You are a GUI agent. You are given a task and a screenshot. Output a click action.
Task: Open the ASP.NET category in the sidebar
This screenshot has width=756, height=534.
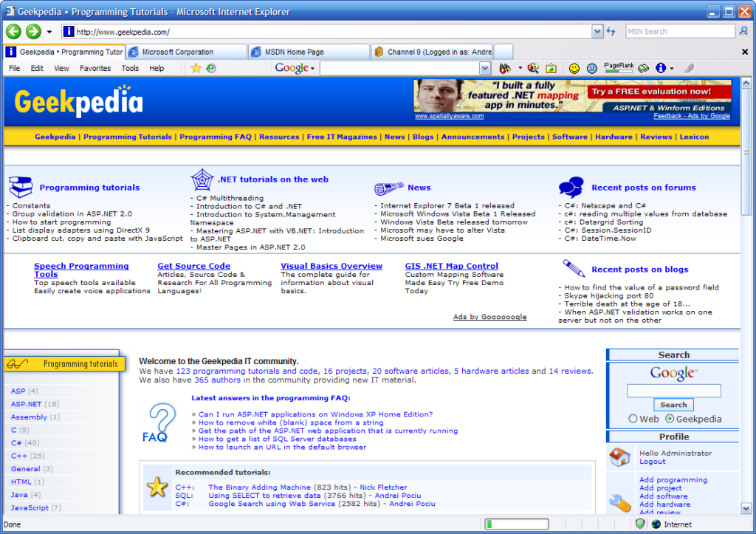pyautogui.click(x=26, y=404)
